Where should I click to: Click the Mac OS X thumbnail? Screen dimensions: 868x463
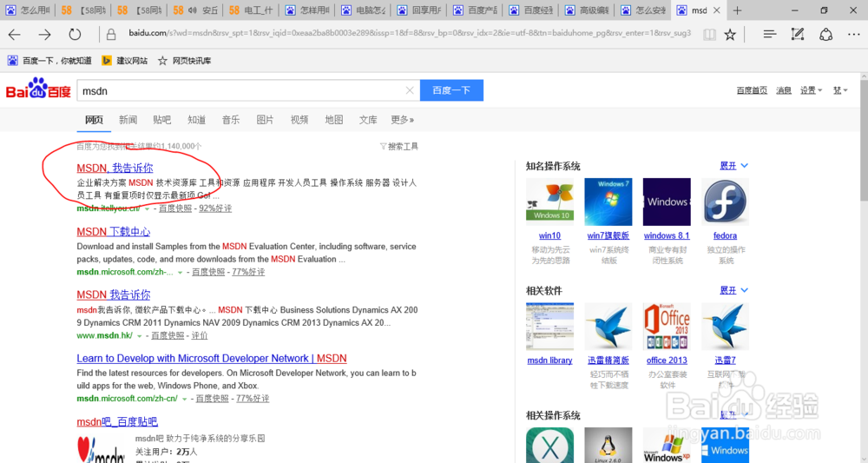pyautogui.click(x=549, y=445)
